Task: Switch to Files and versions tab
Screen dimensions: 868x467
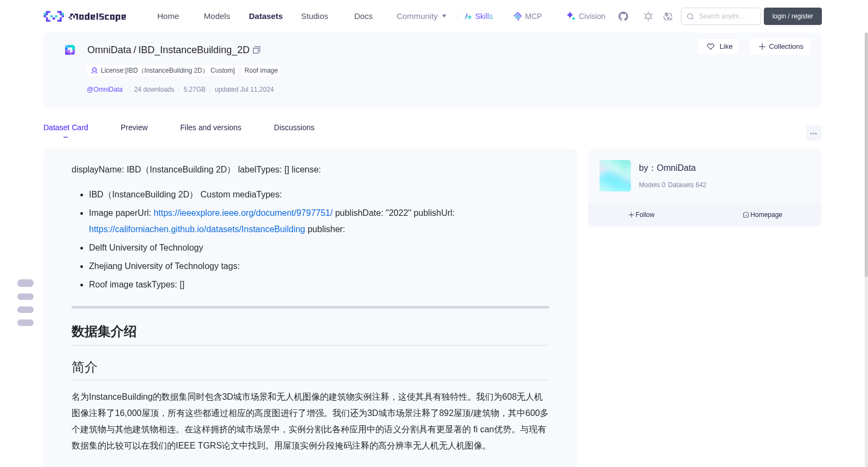Action: coord(210,127)
